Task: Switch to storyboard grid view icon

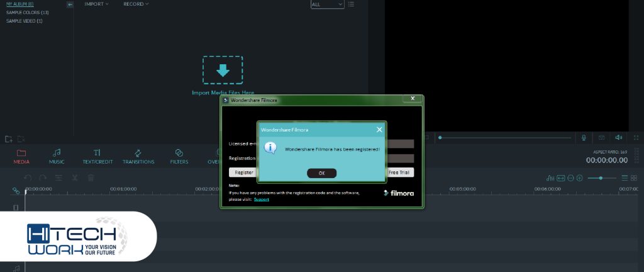Action: click(x=634, y=178)
